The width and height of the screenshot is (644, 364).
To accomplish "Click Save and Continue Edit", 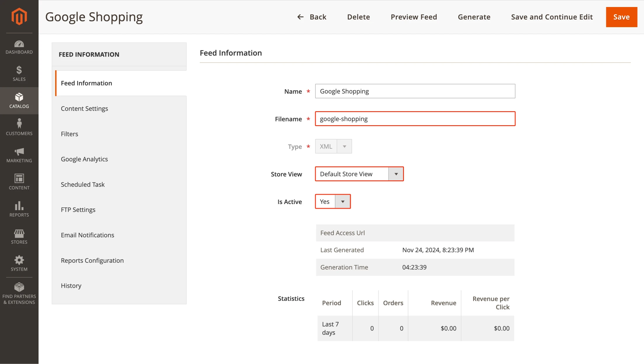I will tap(551, 17).
